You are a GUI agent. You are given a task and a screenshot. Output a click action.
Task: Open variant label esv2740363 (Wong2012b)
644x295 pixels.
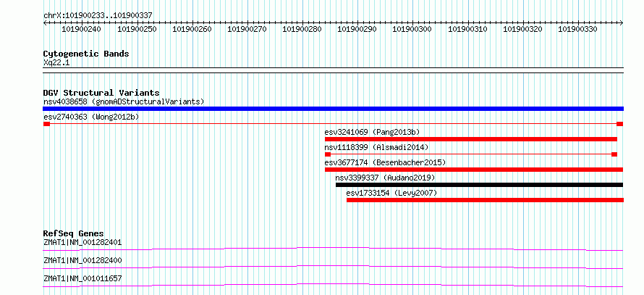point(91,117)
